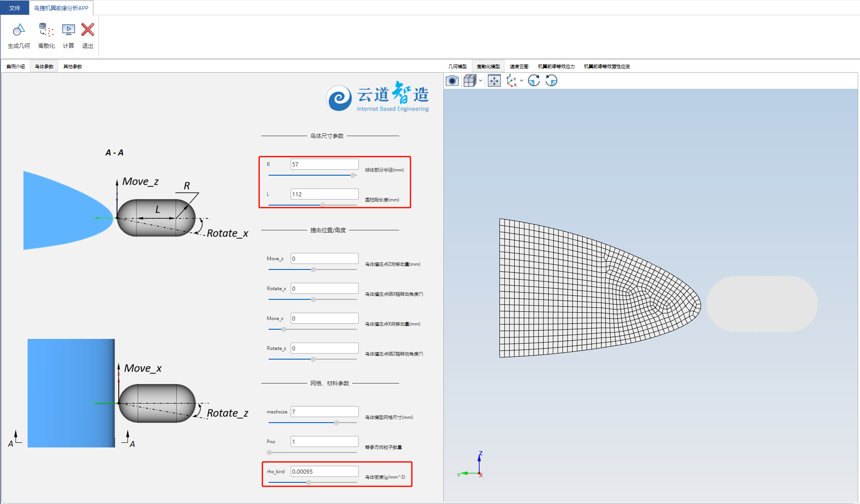Click the meshsize input field
860x504 pixels.
324,412
